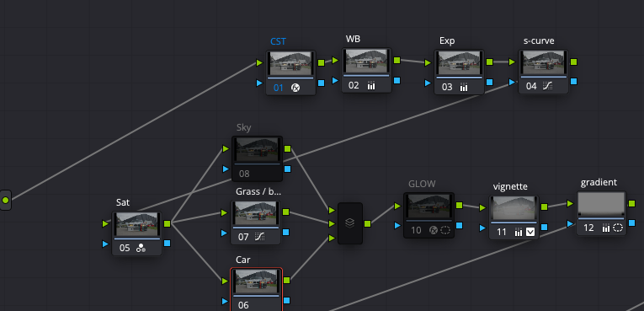Click the blue key output of GLOW node
644x311 pixels.
459,225
